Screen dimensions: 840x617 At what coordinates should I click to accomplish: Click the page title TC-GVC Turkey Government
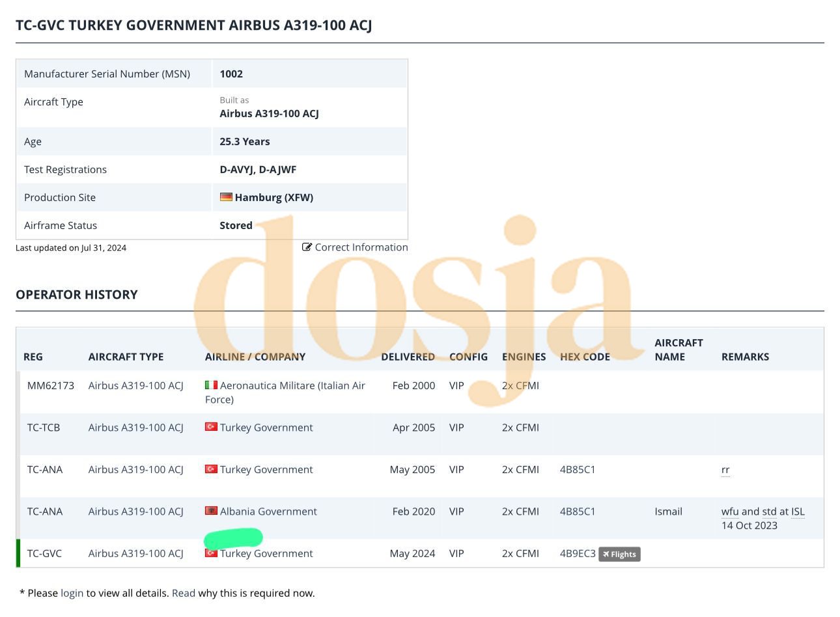pos(194,25)
